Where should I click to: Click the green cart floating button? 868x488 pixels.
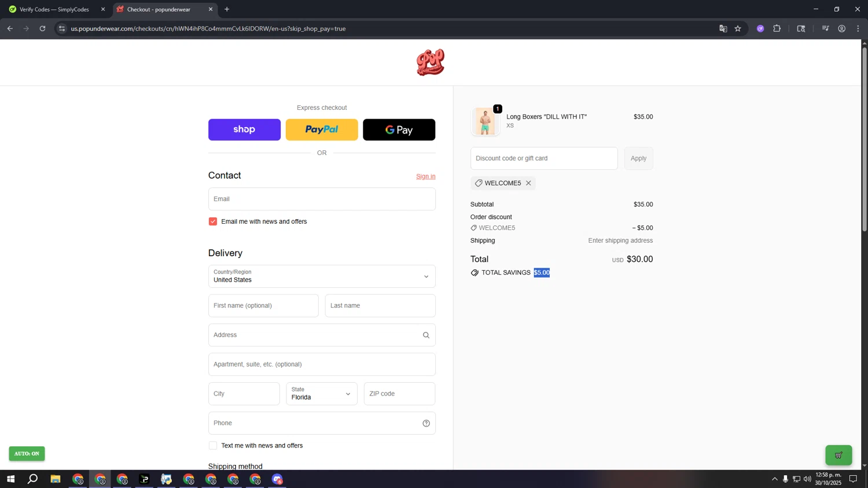coord(838,455)
